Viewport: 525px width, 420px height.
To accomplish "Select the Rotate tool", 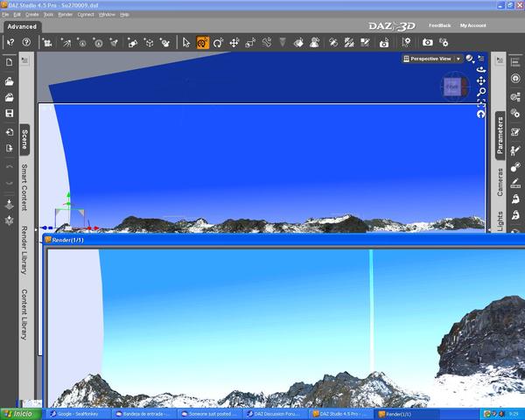I will click(x=218, y=43).
